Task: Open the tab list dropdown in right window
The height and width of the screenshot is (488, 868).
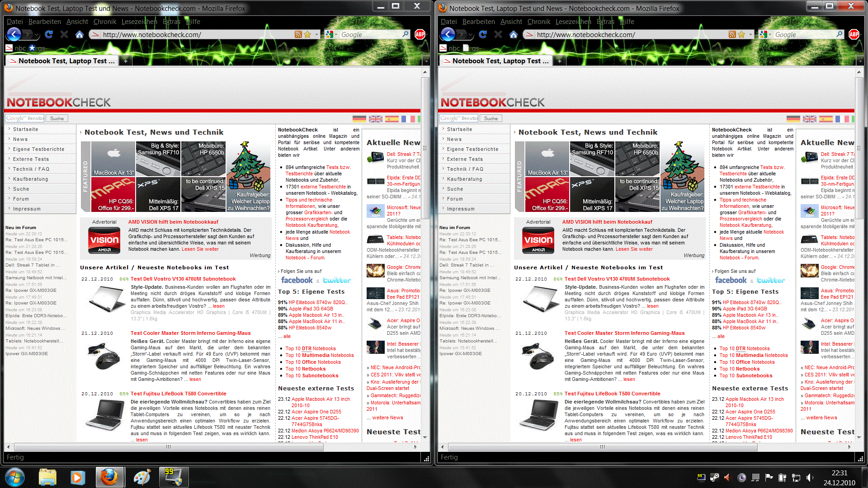Action: pyautogui.click(x=860, y=61)
